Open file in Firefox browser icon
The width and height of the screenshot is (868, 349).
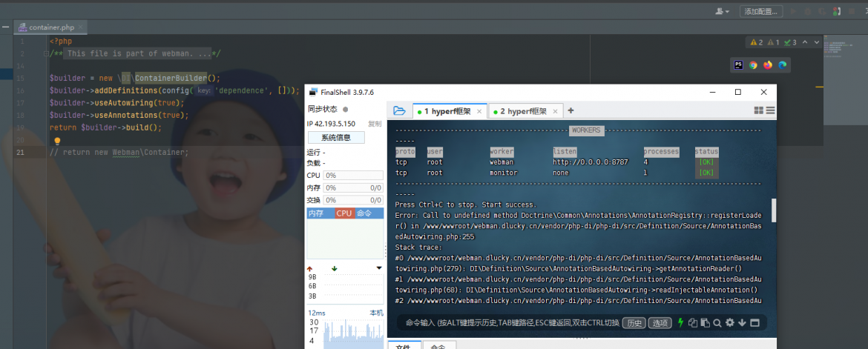coord(768,64)
